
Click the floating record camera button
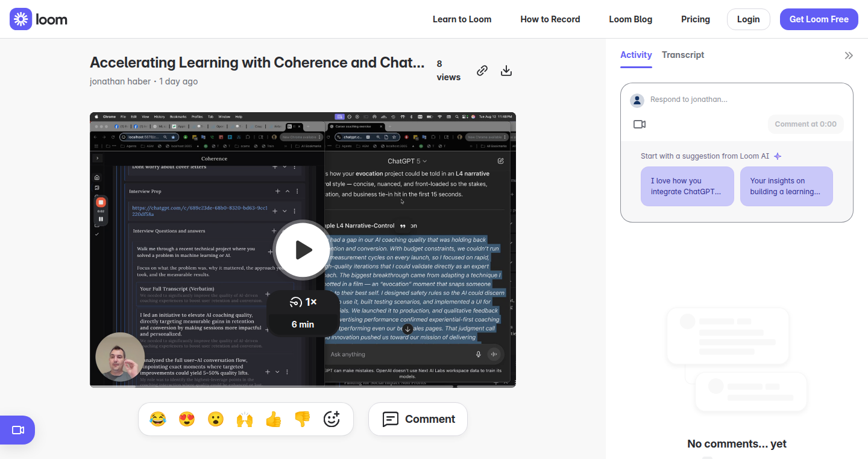point(17,430)
